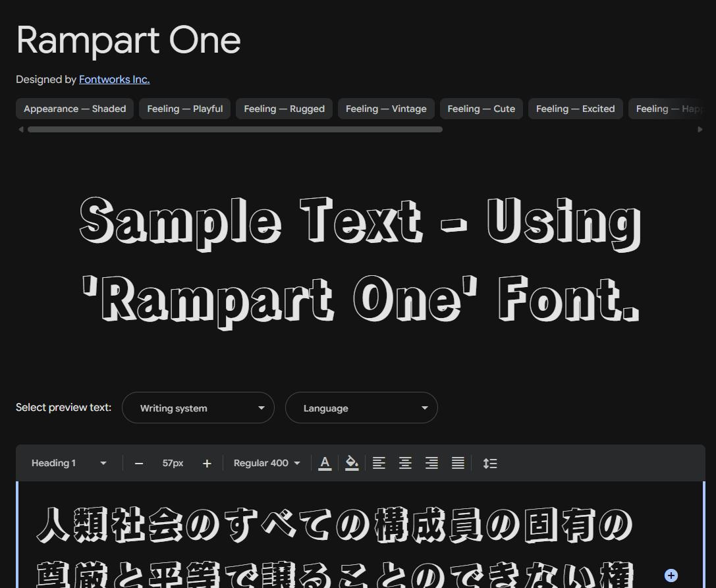Click the blue plus add button

(x=671, y=575)
